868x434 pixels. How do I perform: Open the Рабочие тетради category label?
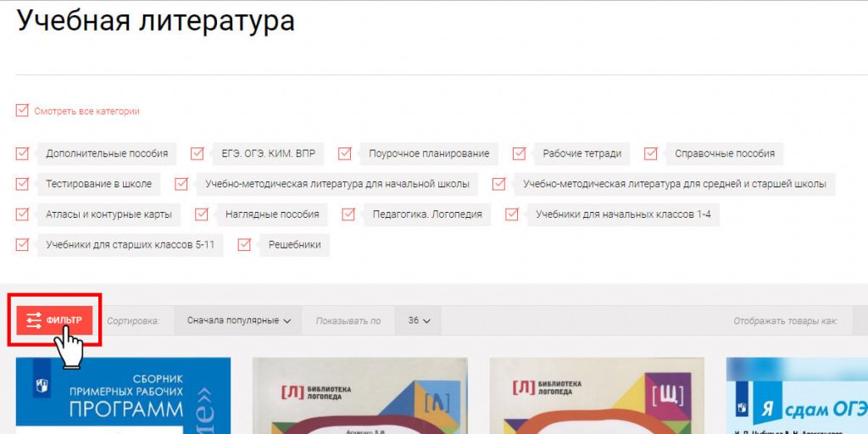pos(581,153)
